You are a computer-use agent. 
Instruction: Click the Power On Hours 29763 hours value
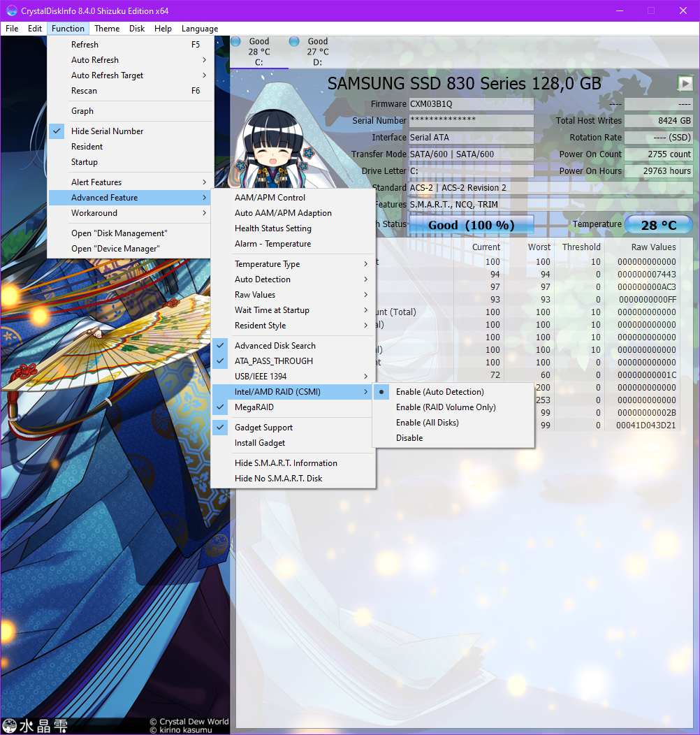659,171
